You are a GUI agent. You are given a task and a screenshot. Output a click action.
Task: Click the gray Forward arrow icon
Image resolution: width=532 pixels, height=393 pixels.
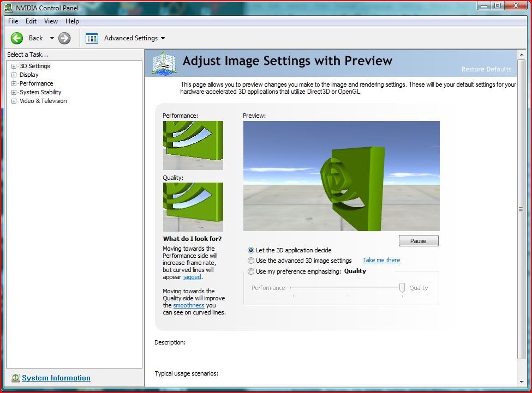64,38
